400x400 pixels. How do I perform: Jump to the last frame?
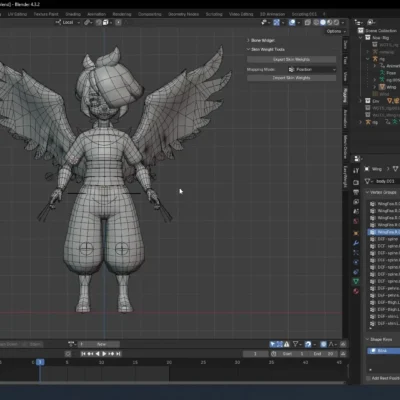[118, 354]
